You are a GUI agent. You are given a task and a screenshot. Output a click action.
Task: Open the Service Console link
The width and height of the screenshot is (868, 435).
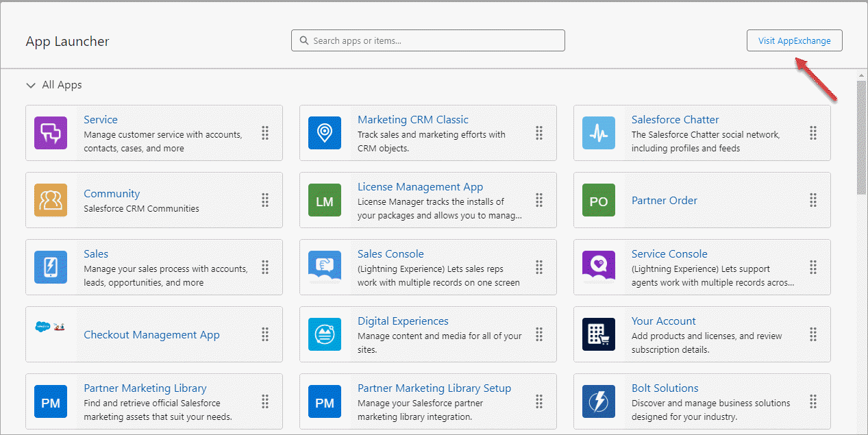coord(669,253)
